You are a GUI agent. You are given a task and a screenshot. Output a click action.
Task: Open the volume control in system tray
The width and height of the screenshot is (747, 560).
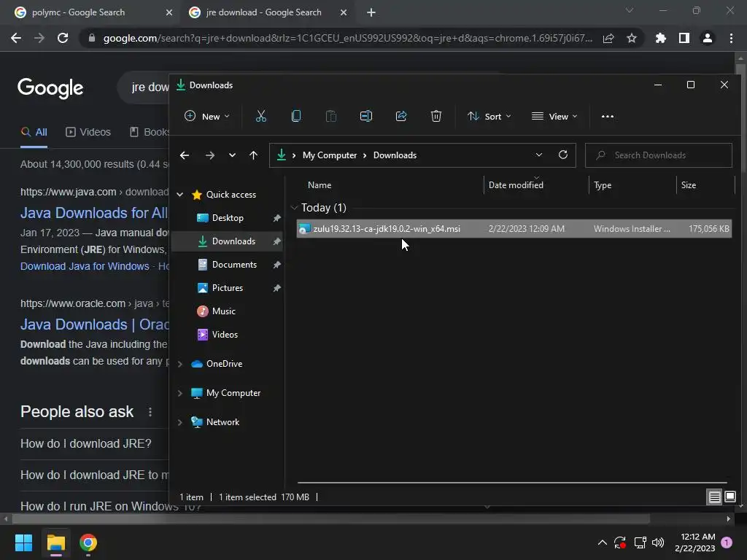click(658, 542)
